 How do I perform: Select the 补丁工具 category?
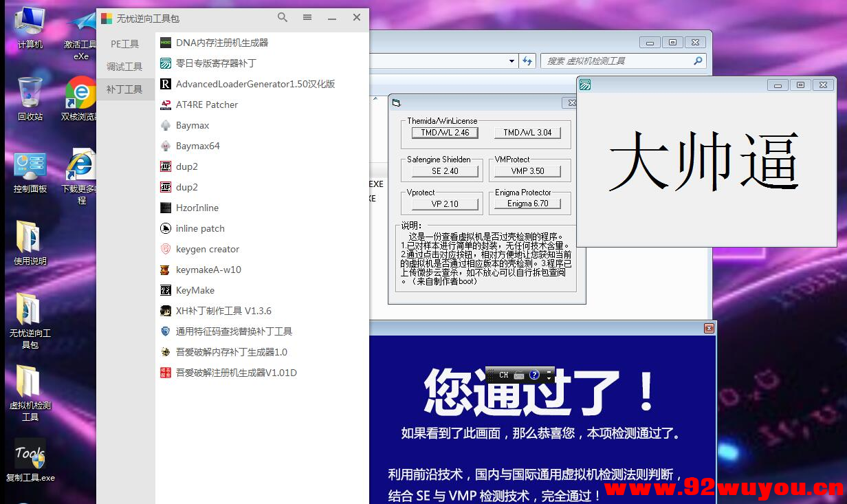pos(124,89)
